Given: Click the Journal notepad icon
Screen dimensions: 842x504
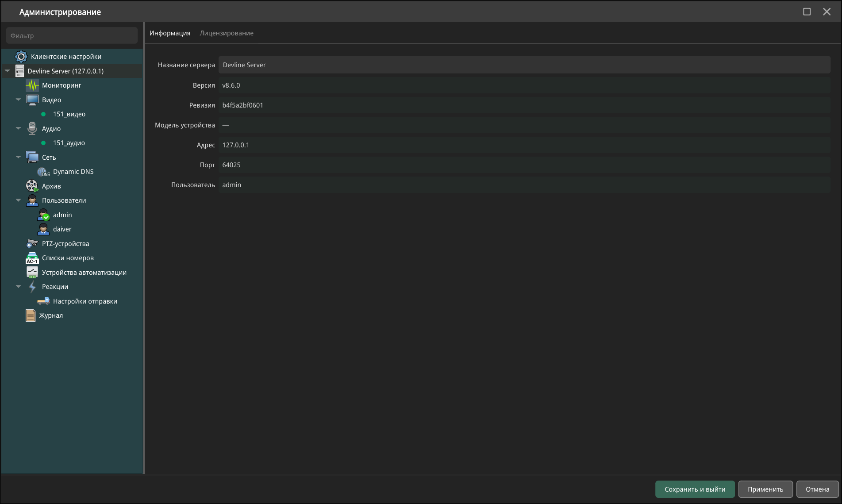Looking at the screenshot, I should (31, 315).
